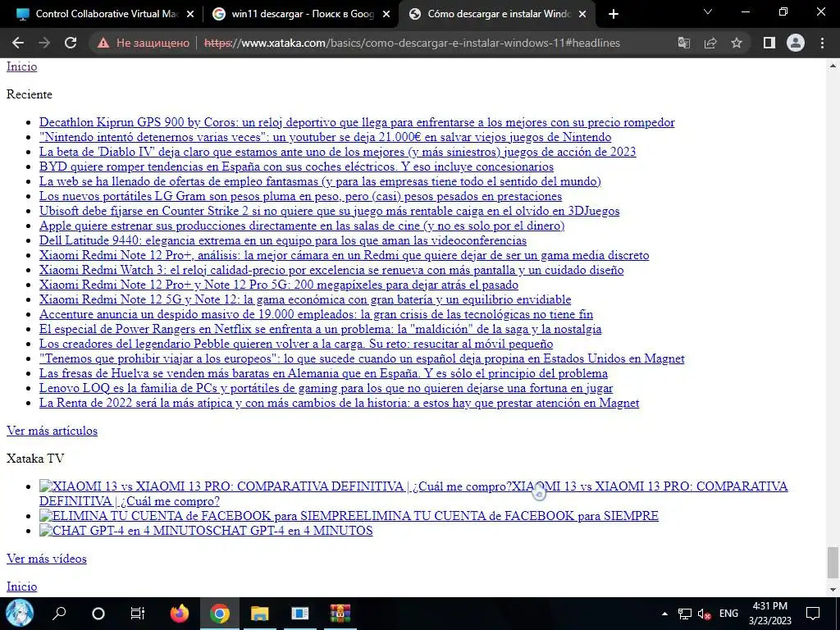Viewport: 840px width, 630px height.
Task: Open CHAT GPT-4 en 4 MINUTOS video
Action: 206,531
